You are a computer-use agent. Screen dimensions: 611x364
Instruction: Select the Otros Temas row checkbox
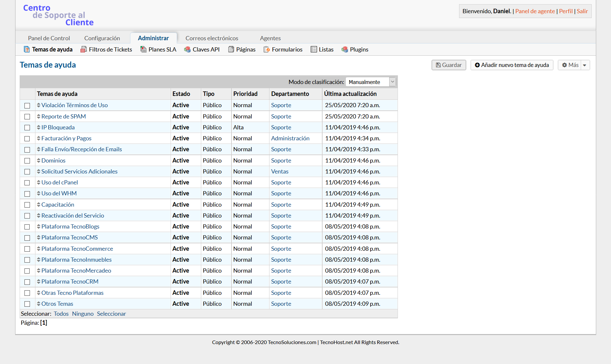click(x=27, y=304)
